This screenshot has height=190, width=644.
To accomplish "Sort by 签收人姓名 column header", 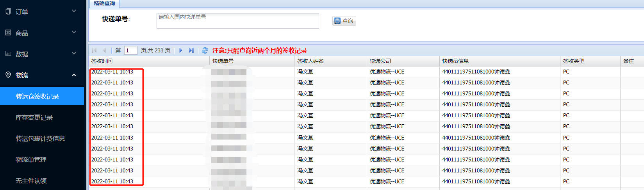I will [x=331, y=61].
